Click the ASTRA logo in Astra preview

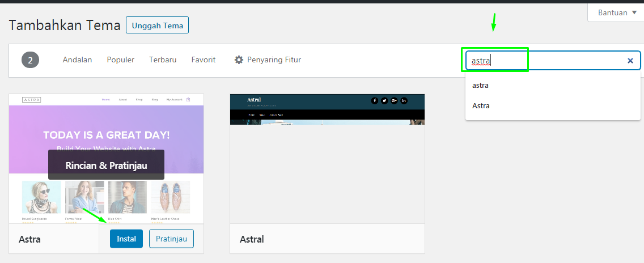click(x=31, y=99)
